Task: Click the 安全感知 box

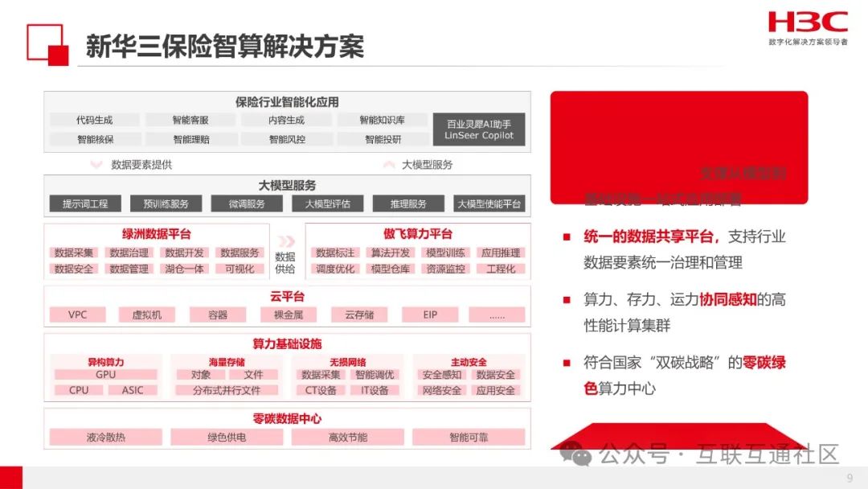Action: 442,374
